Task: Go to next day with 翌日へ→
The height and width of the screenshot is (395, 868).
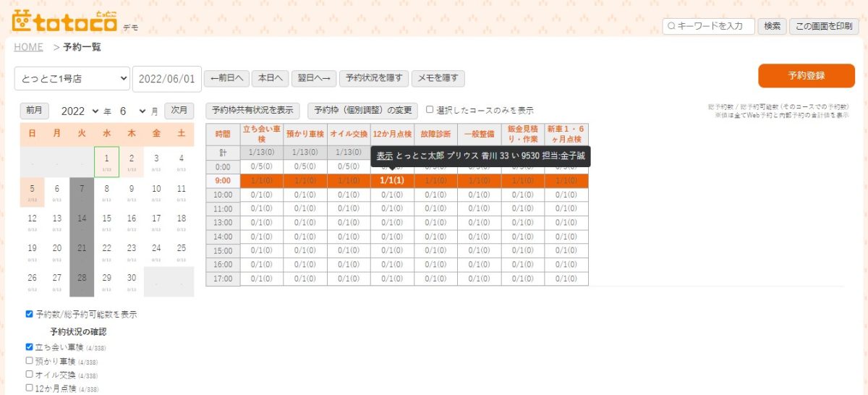Action: pyautogui.click(x=315, y=78)
